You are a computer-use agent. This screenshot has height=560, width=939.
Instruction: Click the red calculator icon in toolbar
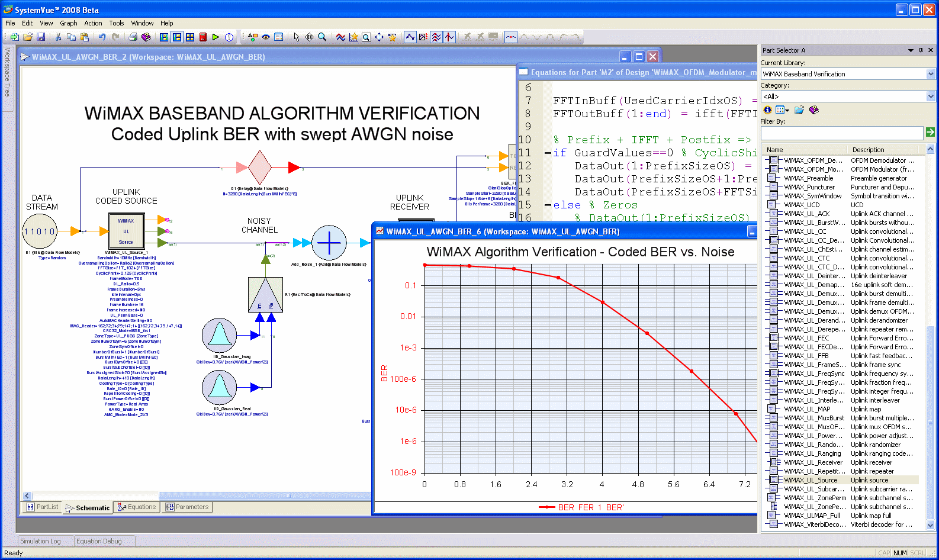point(203,37)
